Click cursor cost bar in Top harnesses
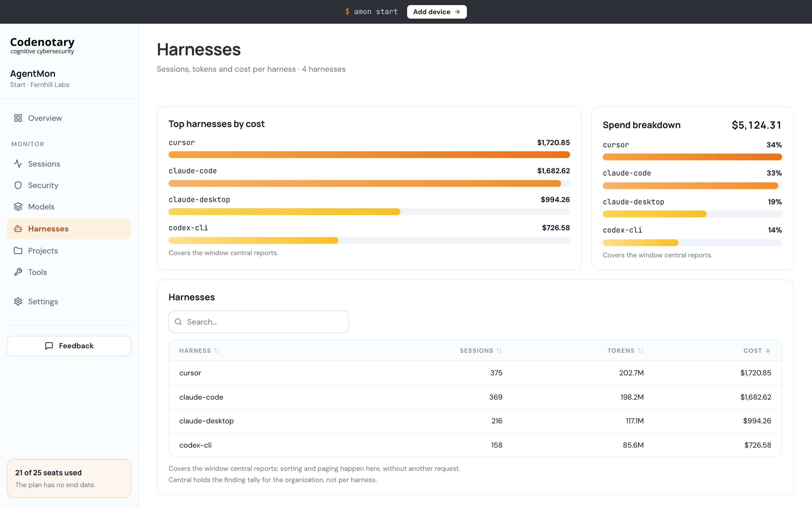812x508 pixels. pyautogui.click(x=369, y=155)
